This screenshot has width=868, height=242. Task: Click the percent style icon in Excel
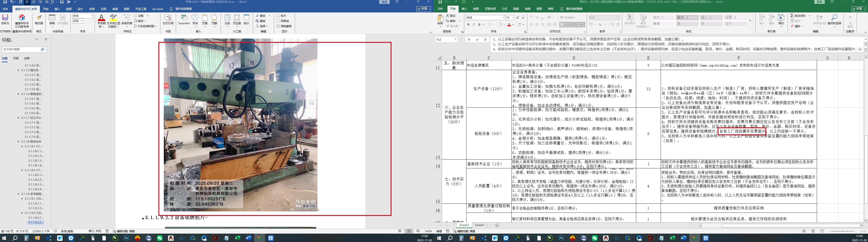tap(600, 25)
